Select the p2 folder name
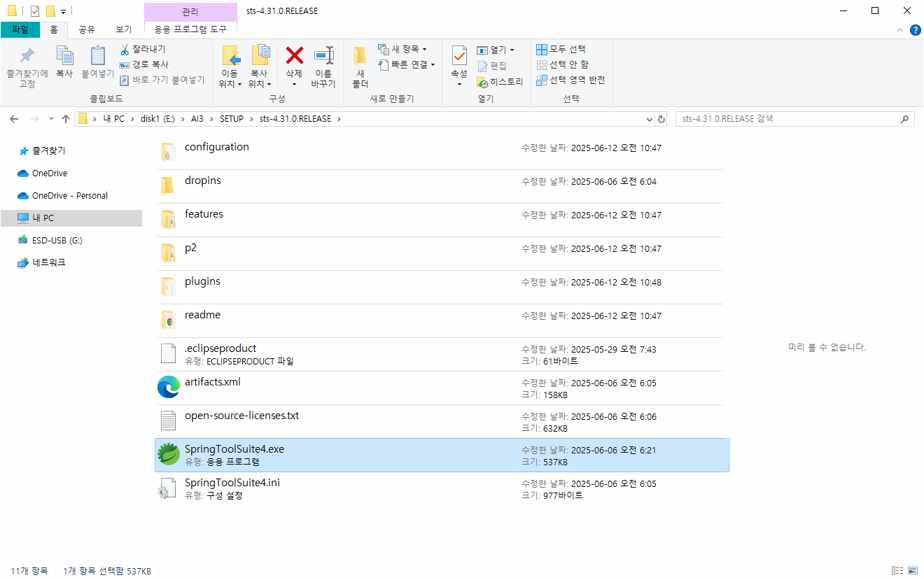This screenshot has height=580, width=924. pyautogui.click(x=190, y=248)
